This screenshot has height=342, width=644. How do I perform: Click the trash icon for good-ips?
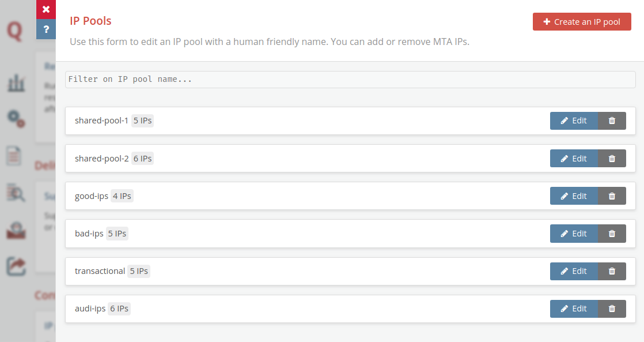(612, 196)
